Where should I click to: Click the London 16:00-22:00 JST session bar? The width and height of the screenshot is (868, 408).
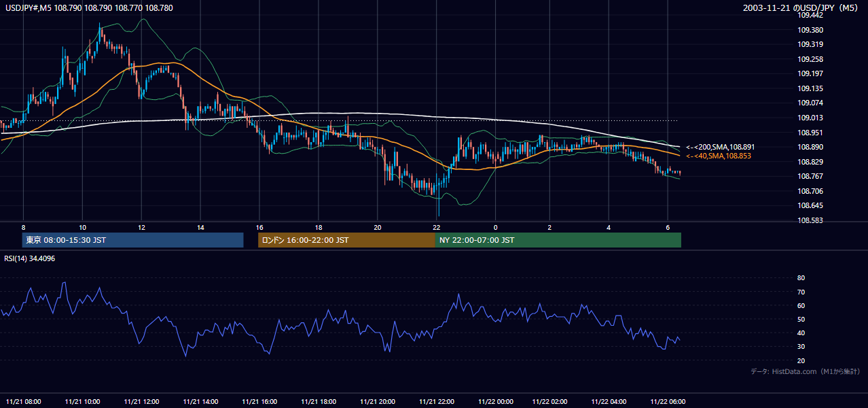click(346, 240)
